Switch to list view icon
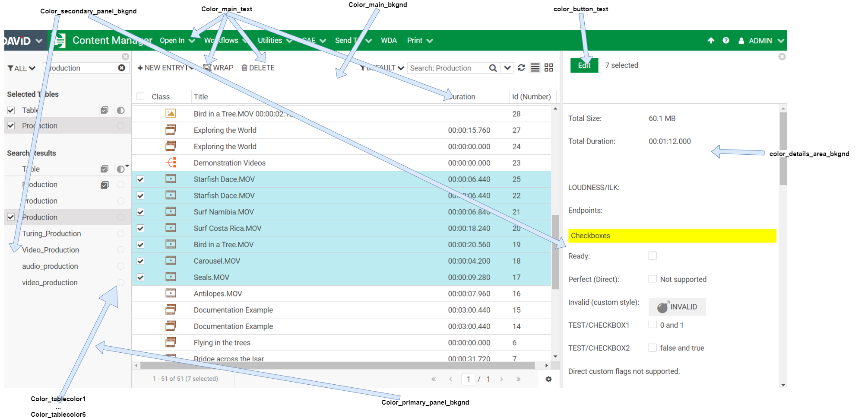This screenshot has width=868, height=418. tap(535, 68)
